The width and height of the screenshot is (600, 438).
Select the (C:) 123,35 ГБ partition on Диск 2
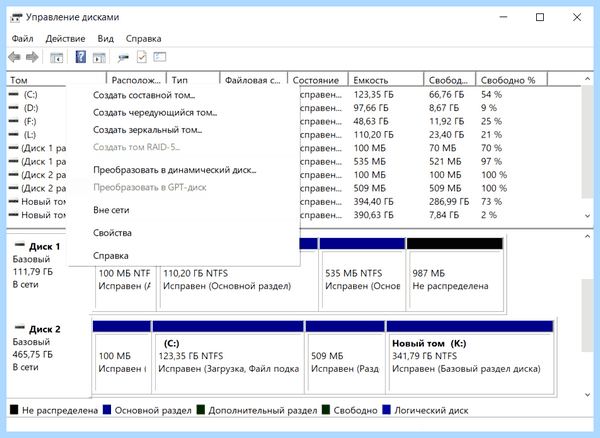(228, 357)
